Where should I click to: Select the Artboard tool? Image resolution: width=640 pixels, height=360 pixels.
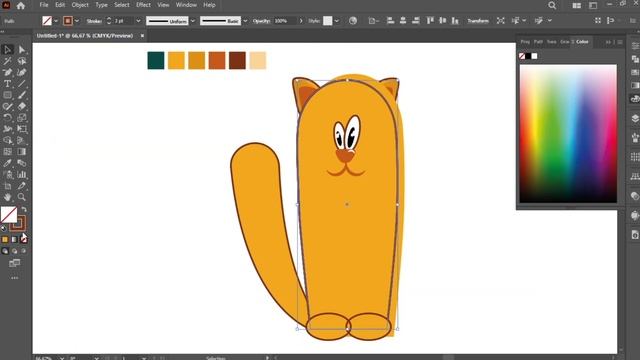(x=7, y=186)
